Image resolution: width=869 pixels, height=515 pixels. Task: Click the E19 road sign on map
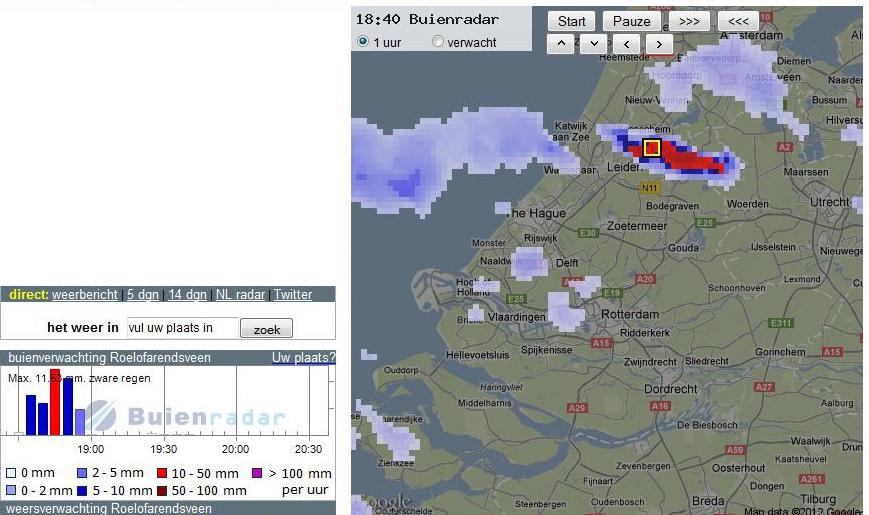point(612,292)
